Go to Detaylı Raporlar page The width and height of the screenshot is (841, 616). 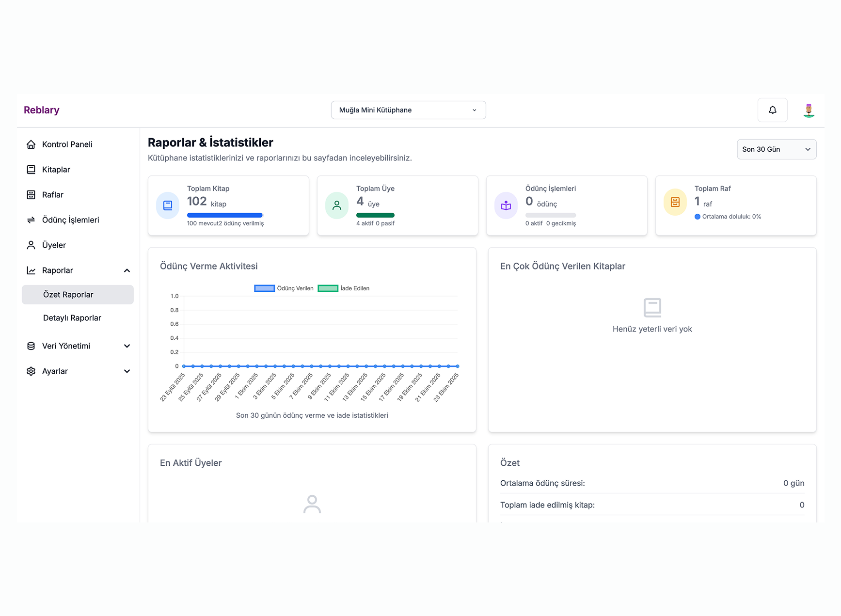tap(72, 318)
